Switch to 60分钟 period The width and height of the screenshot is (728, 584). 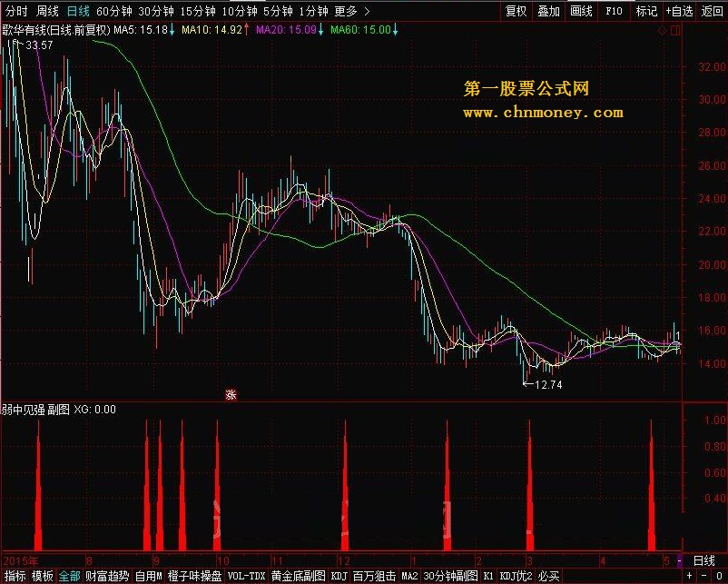(x=114, y=11)
